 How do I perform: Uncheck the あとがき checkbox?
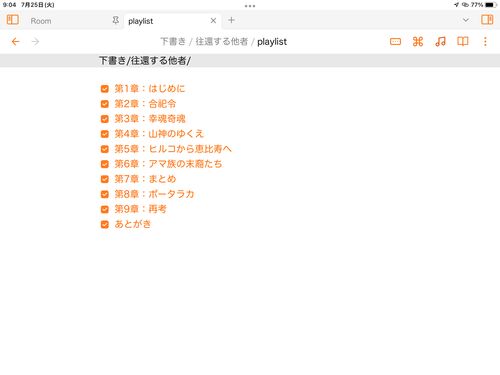(105, 224)
